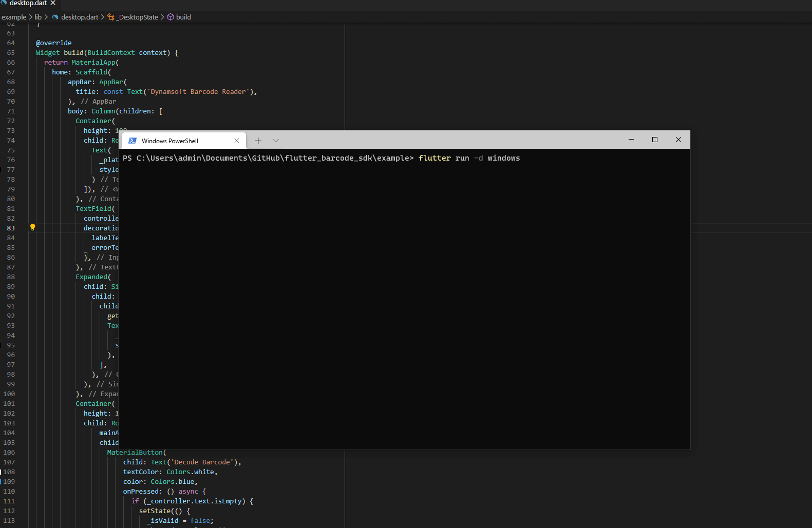This screenshot has height=528, width=812.
Task: Minimize the Windows PowerShell terminal window
Action: pyautogui.click(x=631, y=140)
